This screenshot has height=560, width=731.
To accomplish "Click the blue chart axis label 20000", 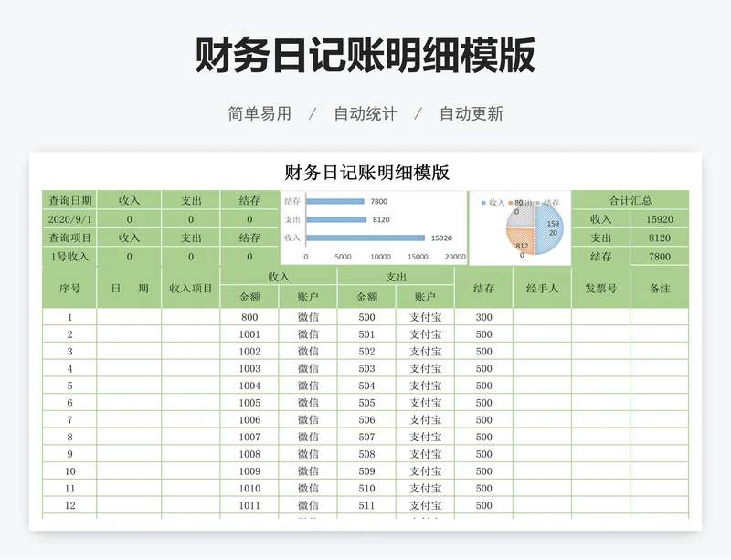I will [456, 255].
